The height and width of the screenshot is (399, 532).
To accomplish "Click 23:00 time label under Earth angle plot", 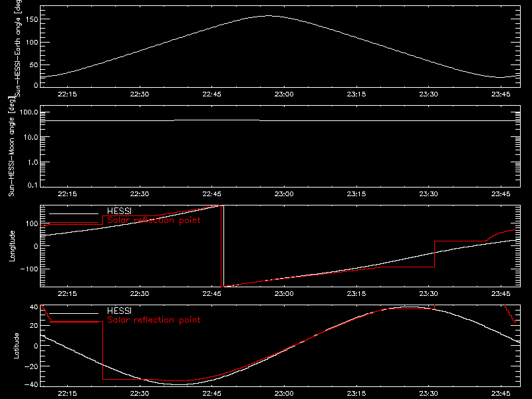I will point(284,94).
